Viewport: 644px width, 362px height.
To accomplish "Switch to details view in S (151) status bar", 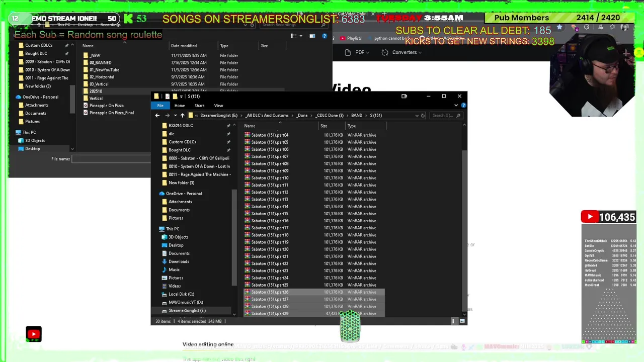I will point(453,321).
